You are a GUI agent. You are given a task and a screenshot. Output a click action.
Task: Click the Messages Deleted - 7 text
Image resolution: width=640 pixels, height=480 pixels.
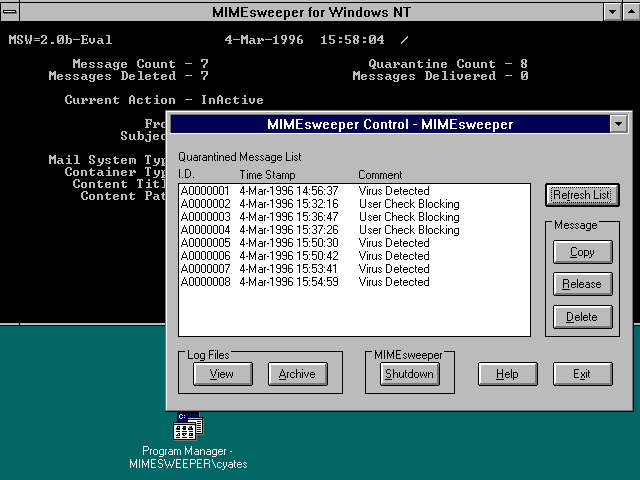[x=129, y=76]
